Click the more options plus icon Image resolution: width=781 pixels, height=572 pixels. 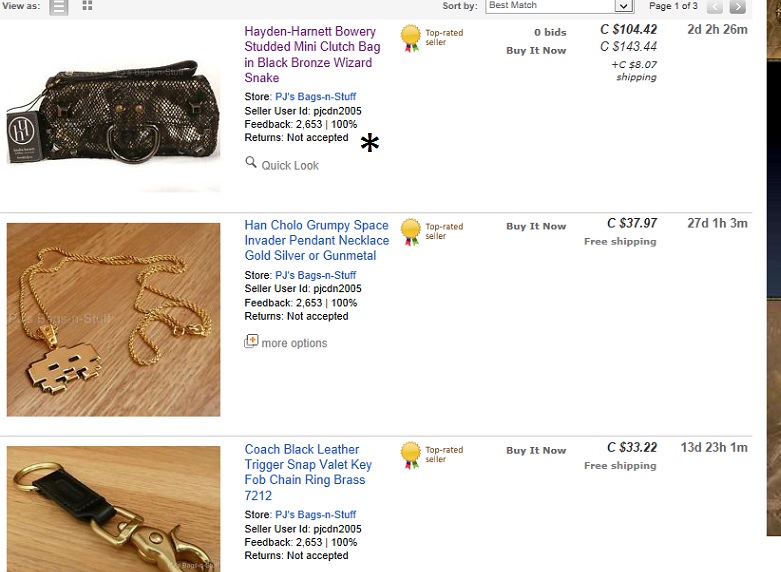click(251, 342)
